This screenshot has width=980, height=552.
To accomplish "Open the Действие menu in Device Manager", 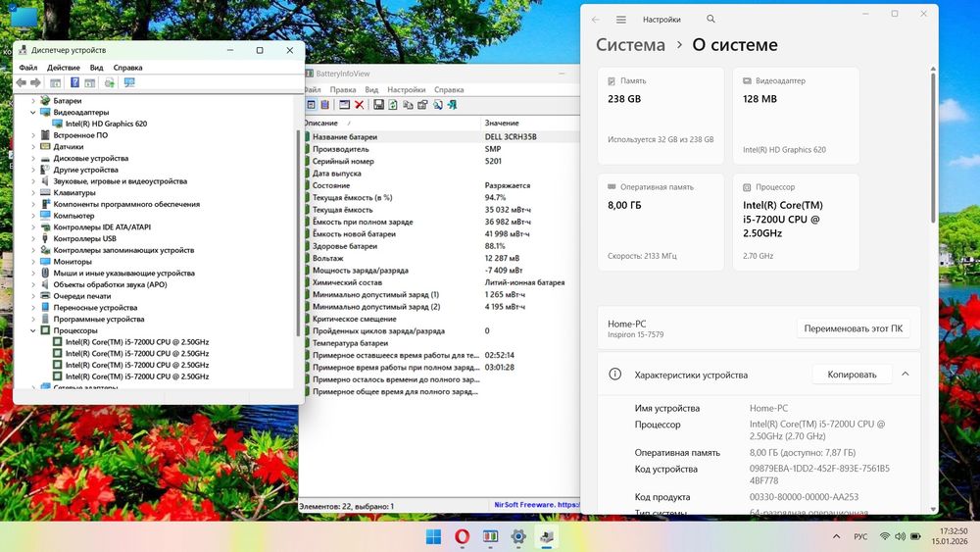I will [x=63, y=68].
